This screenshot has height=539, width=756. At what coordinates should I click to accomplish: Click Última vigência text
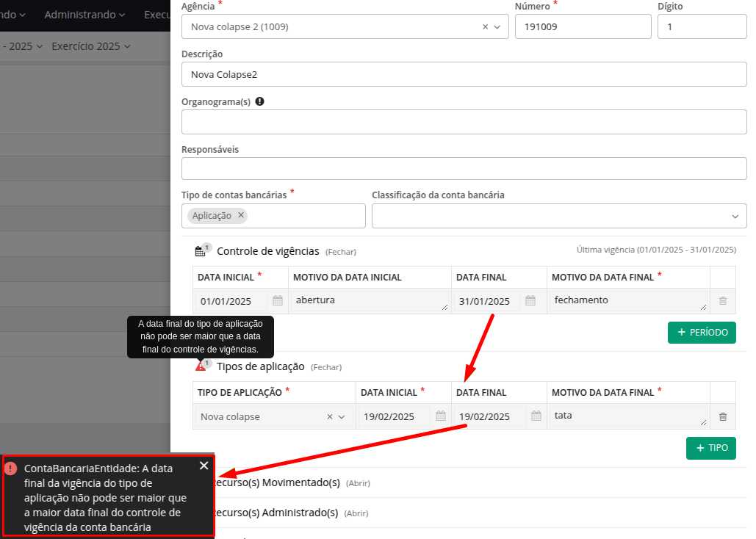pos(656,250)
